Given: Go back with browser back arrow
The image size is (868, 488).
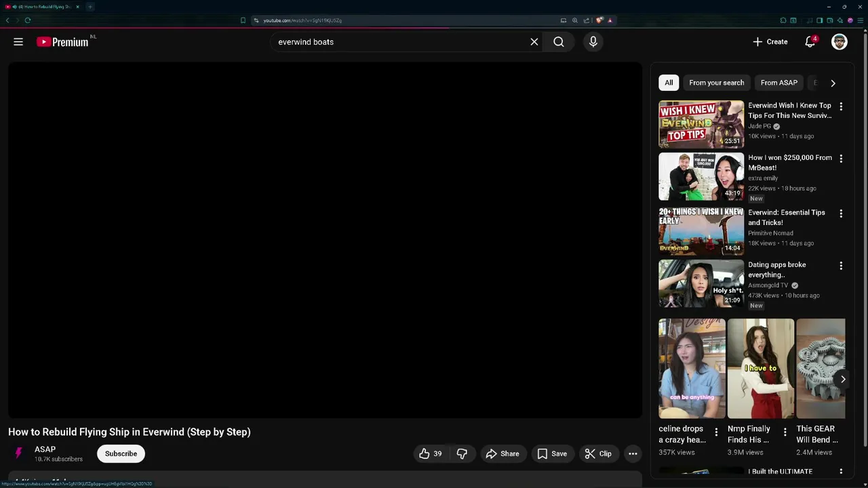Looking at the screenshot, I should coord(7,20).
